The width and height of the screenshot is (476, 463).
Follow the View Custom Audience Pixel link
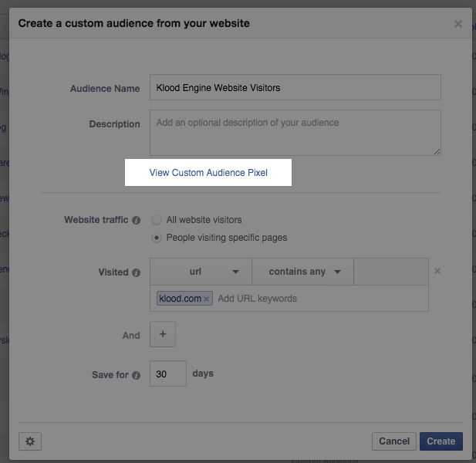point(208,173)
